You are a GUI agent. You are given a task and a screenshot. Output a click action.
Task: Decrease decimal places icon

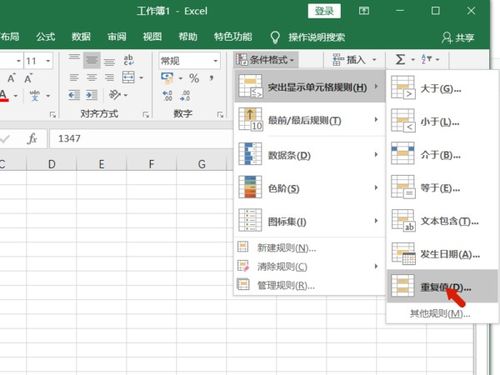pyautogui.click(x=185, y=96)
